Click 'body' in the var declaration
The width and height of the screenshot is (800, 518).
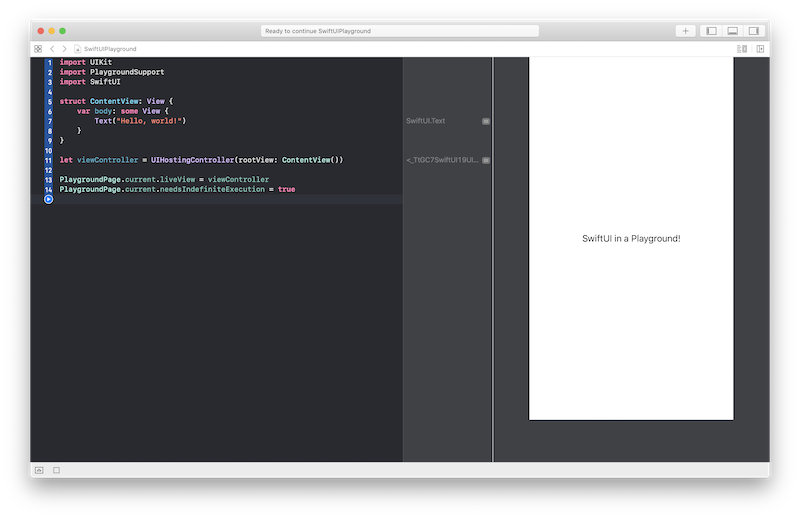click(103, 111)
